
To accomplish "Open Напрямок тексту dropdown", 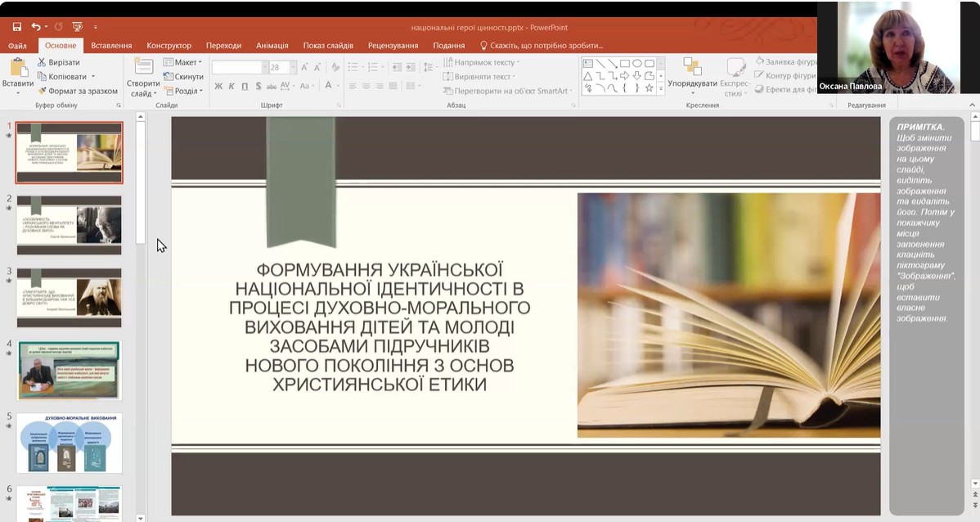I will [x=481, y=62].
